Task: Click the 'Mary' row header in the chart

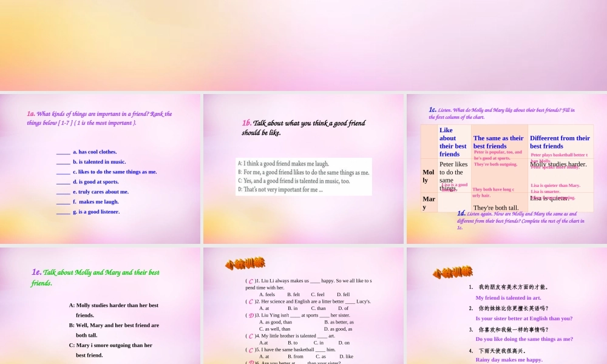Action: point(429,203)
